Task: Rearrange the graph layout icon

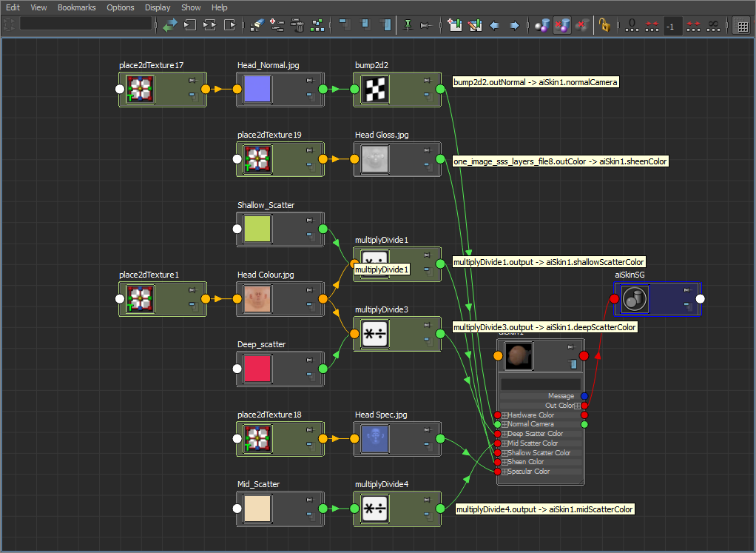Action: [x=317, y=25]
